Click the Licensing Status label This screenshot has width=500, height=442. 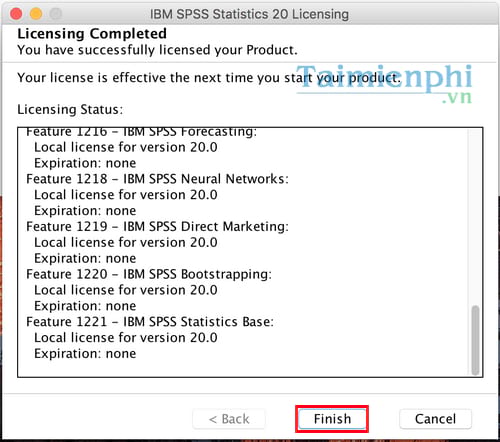(x=70, y=109)
